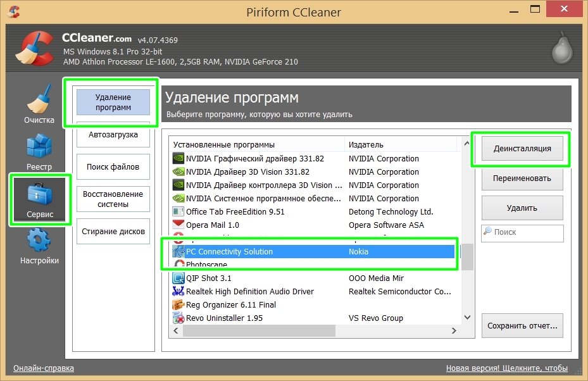Click the Деинсталляция button
Screen dimensions: 588x381
(522, 149)
